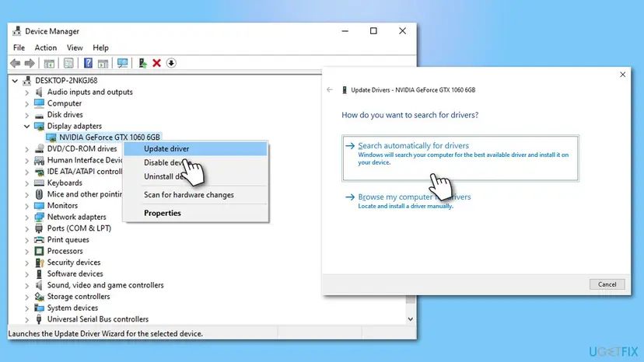Select the DVD/CD-ROM drives icon
This screenshot has height=362, width=644.
[39, 148]
